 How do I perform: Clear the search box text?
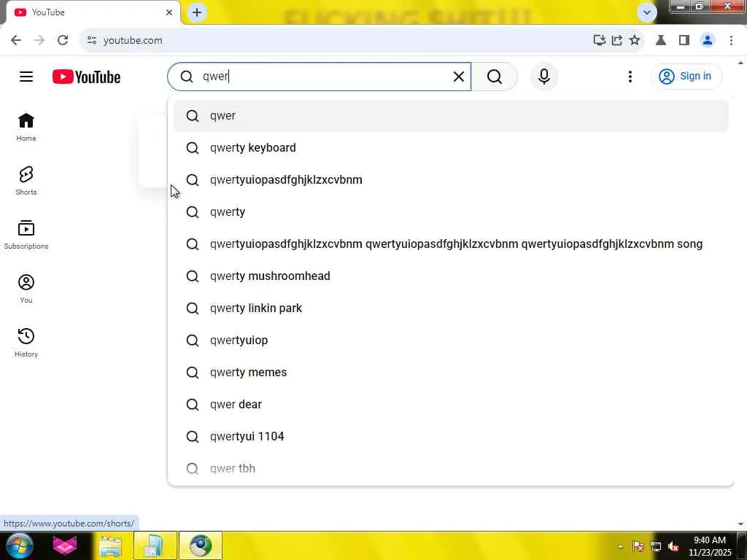click(458, 77)
